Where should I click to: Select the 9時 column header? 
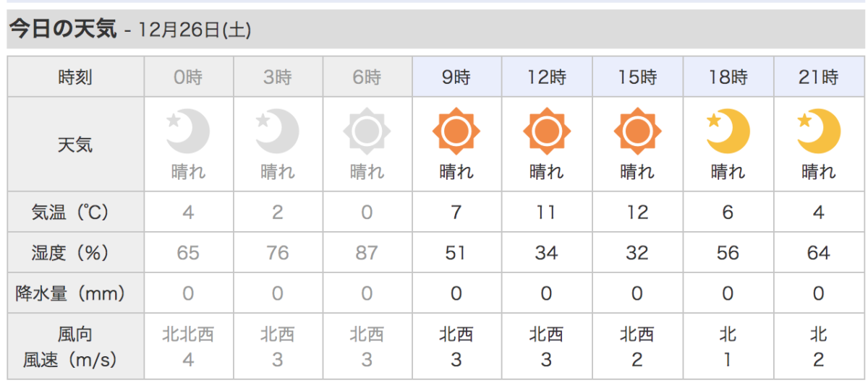(457, 77)
